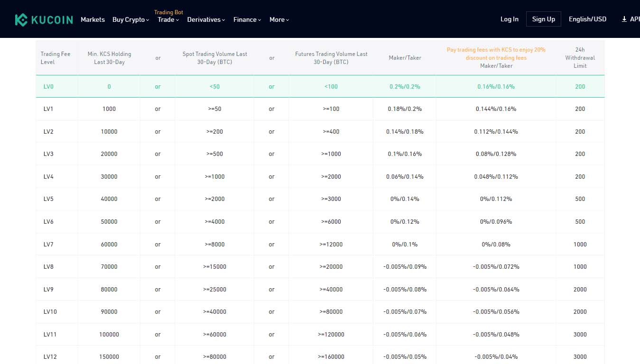Click the 0.2%/0.2% fee cell
Image resolution: width=640 pixels, height=364 pixels.
[x=405, y=87]
